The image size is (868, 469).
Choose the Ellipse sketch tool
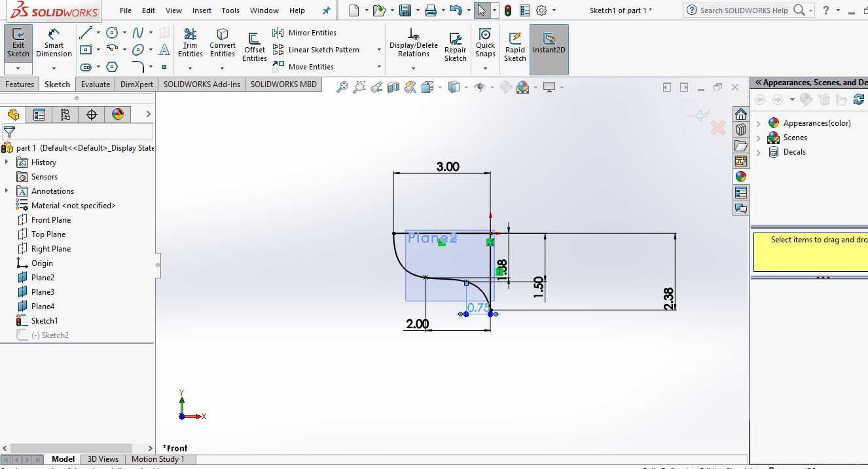[138, 50]
